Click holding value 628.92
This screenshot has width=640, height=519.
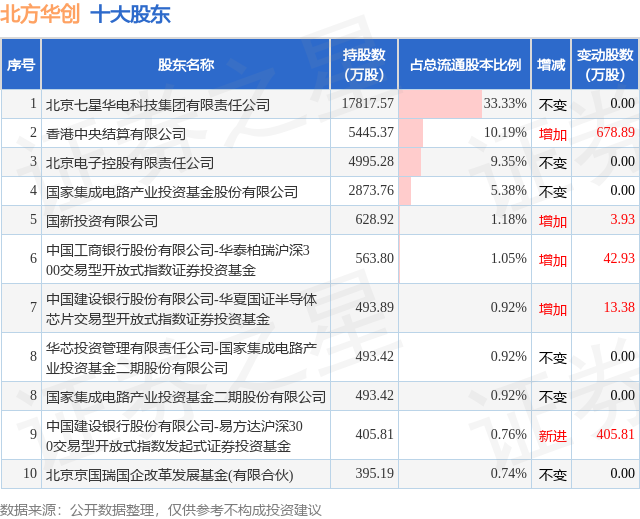click(x=374, y=220)
